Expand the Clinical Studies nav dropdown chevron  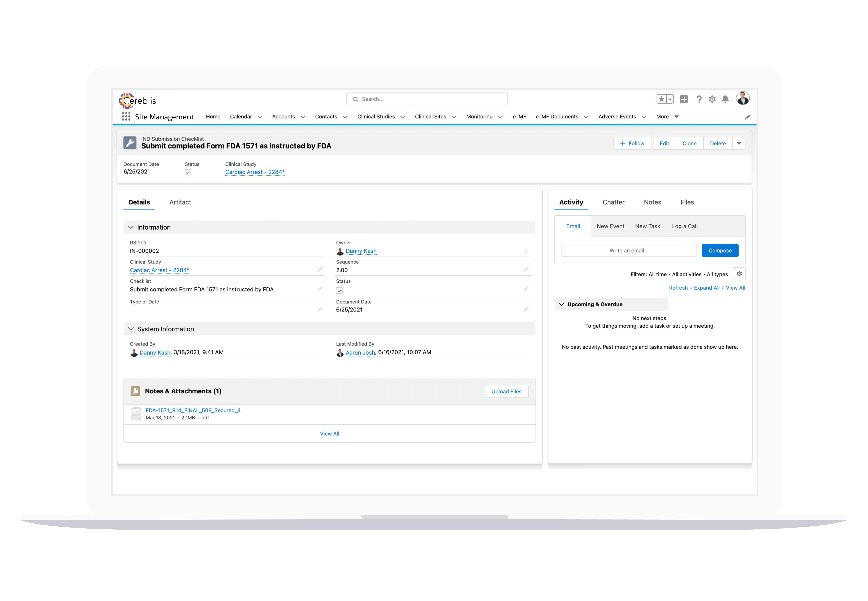point(403,117)
